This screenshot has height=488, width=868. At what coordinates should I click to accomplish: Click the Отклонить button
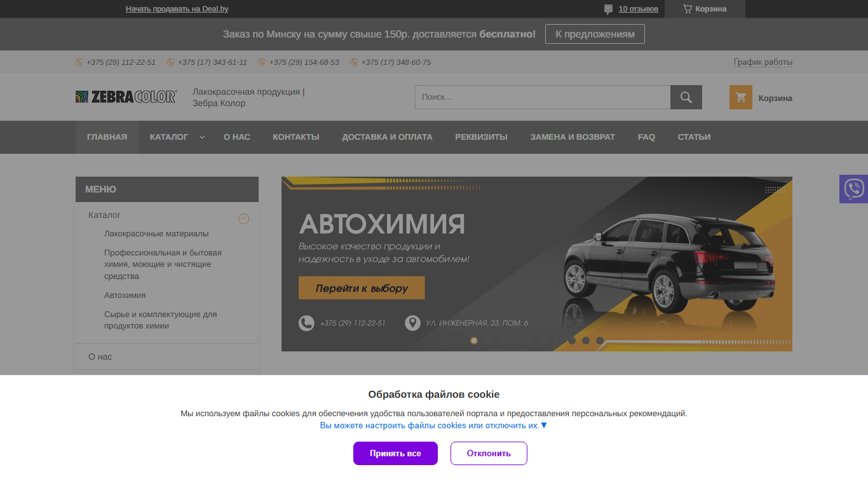tap(489, 453)
